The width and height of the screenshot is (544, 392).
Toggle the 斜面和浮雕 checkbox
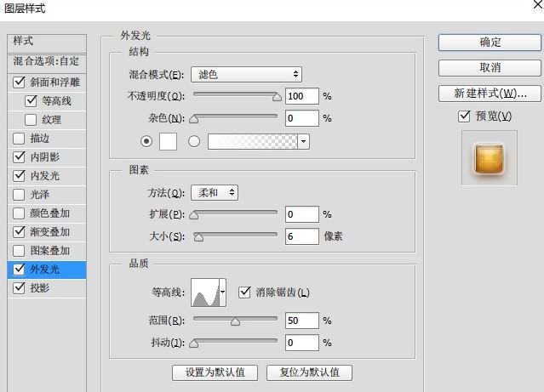19,82
